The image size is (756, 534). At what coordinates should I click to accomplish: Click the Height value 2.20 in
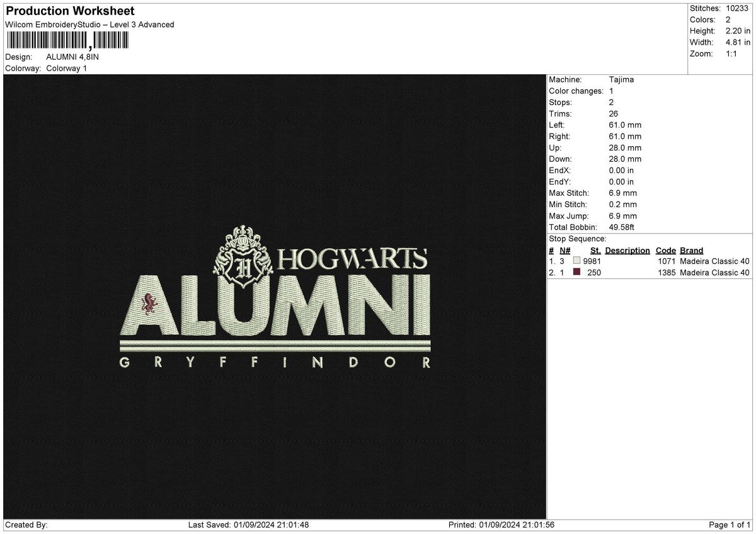[x=738, y=31]
